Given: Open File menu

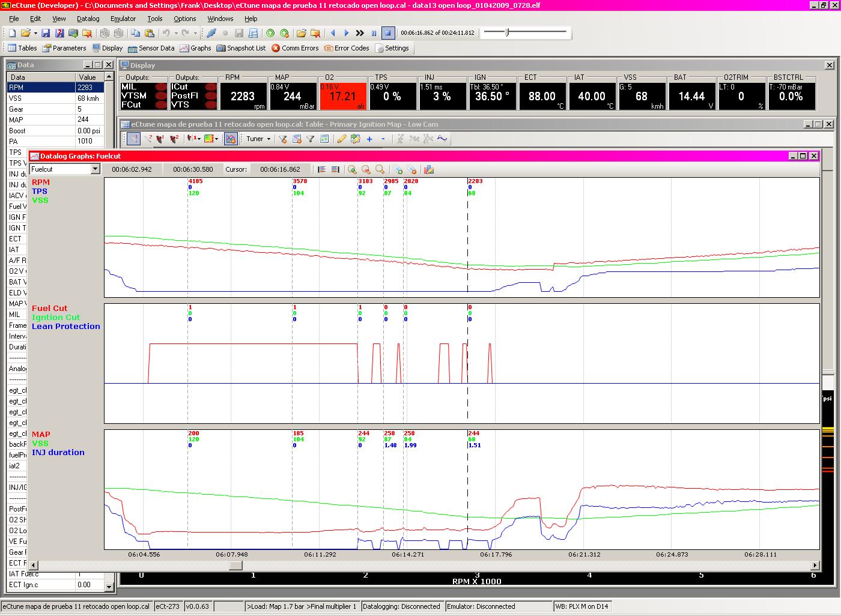Looking at the screenshot, I should coord(14,19).
